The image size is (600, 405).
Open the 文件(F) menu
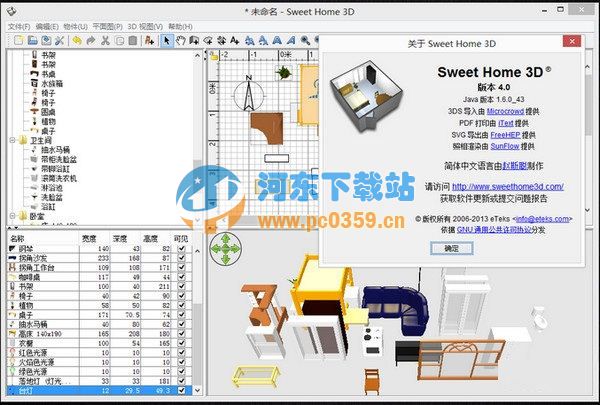(19, 26)
